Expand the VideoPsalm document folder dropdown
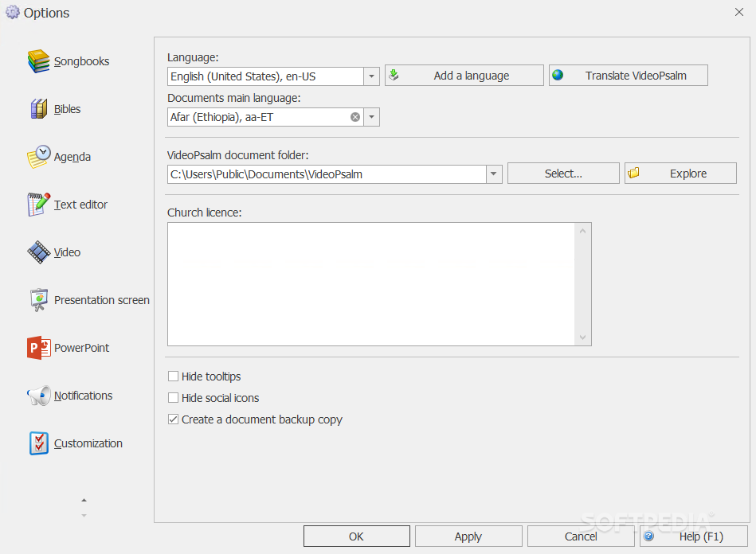 [x=494, y=174]
